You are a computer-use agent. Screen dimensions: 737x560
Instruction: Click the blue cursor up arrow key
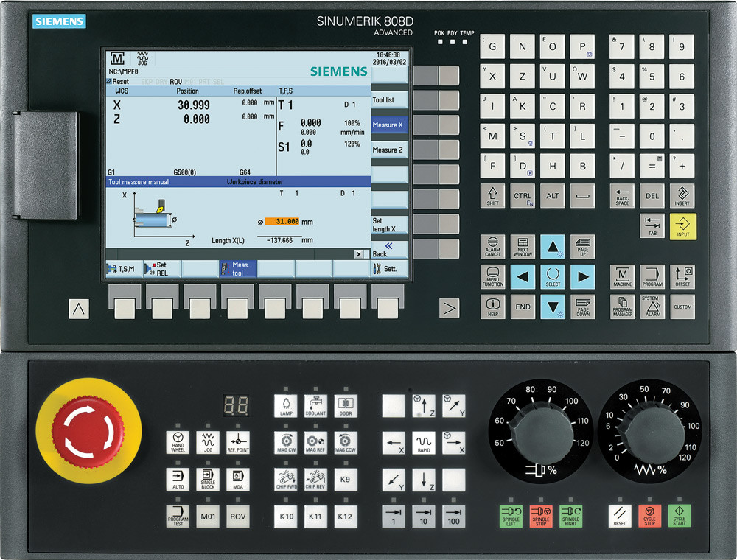click(x=553, y=247)
